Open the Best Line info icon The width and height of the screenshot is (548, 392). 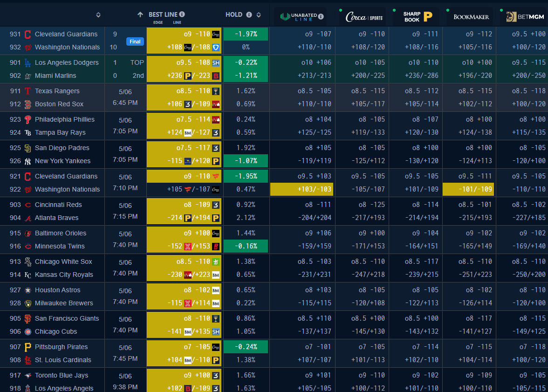point(182,14)
